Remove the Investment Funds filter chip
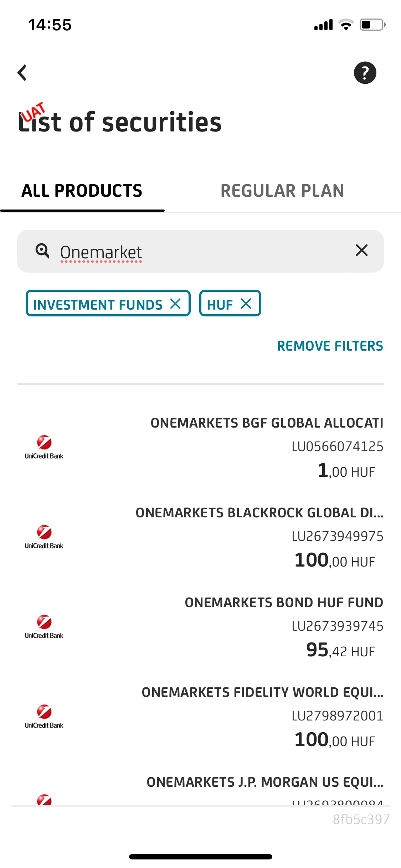 [x=175, y=304]
